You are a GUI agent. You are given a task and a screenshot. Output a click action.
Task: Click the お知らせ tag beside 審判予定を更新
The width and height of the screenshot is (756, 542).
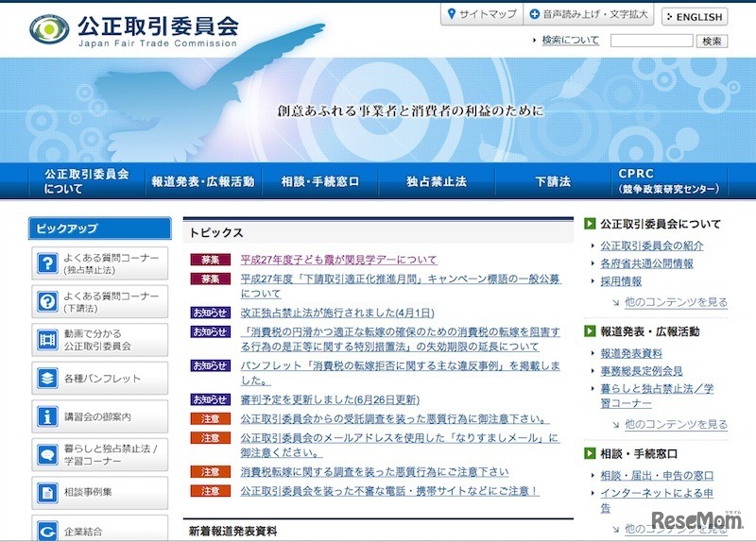pos(210,399)
